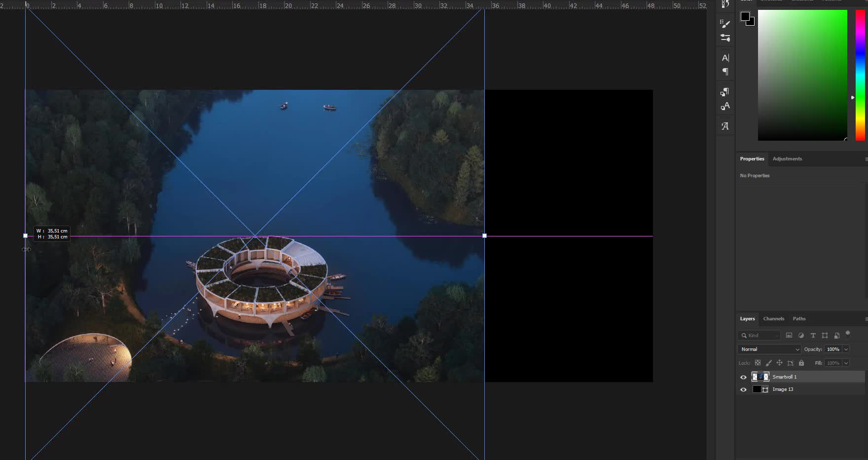Screen dimensions: 868x460
Task: Select the Smart Object filter icon
Action: 837,335
